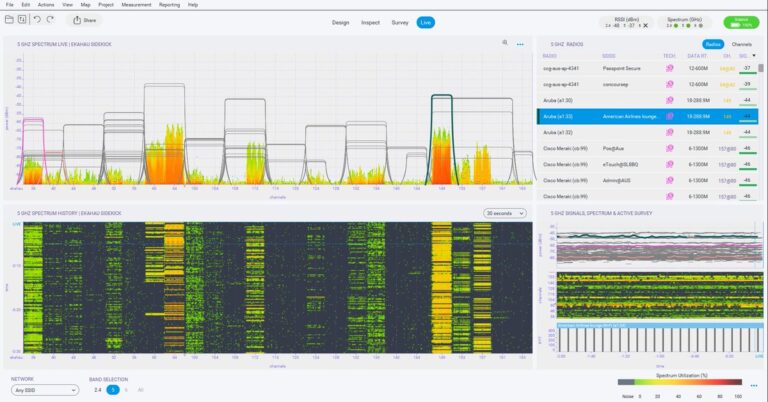Open the Edit menu

click(x=25, y=5)
